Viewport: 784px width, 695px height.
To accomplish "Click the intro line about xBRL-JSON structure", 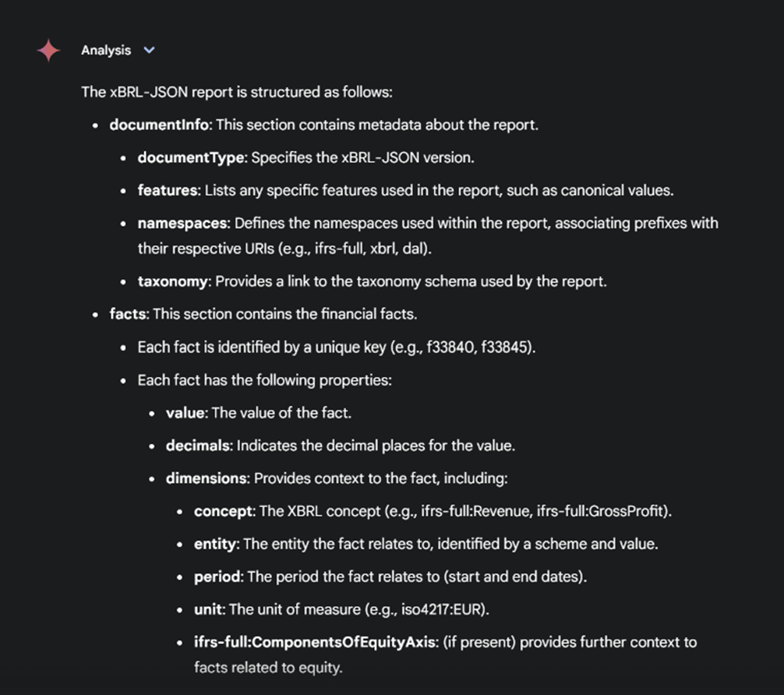I will 237,92.
